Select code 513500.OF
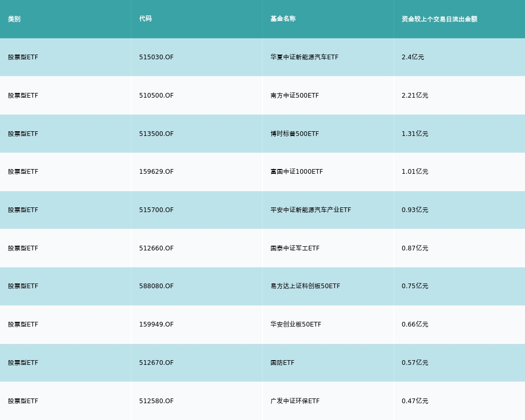The height and width of the screenshot is (420, 525). (x=156, y=134)
